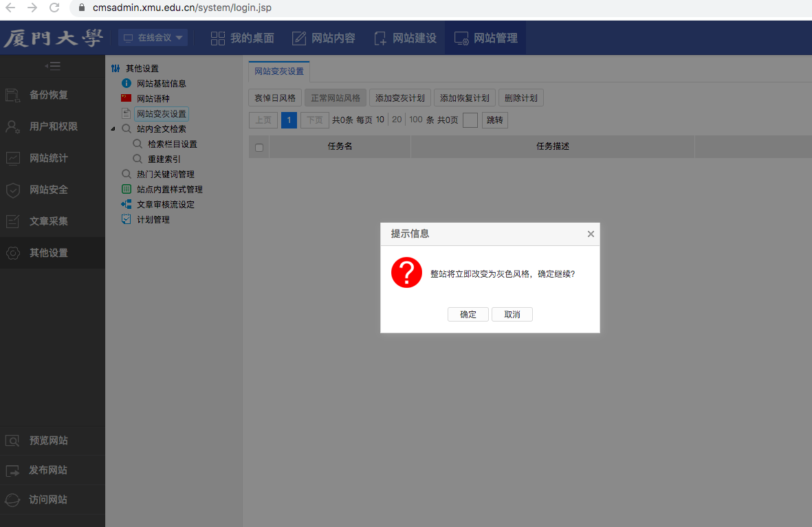Image resolution: width=812 pixels, height=527 pixels.
Task: Open 用户和权限 from the sidebar icon
Action: (x=14, y=126)
